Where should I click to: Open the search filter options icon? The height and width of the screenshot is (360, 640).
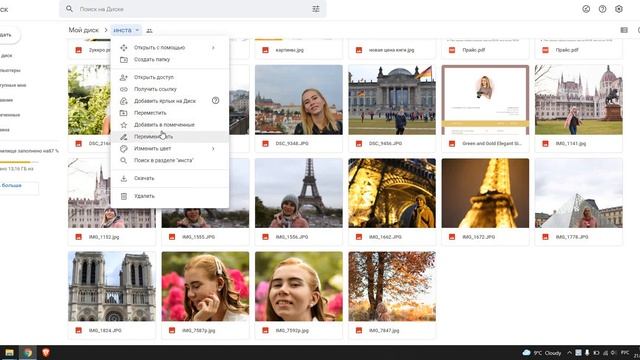click(x=316, y=9)
